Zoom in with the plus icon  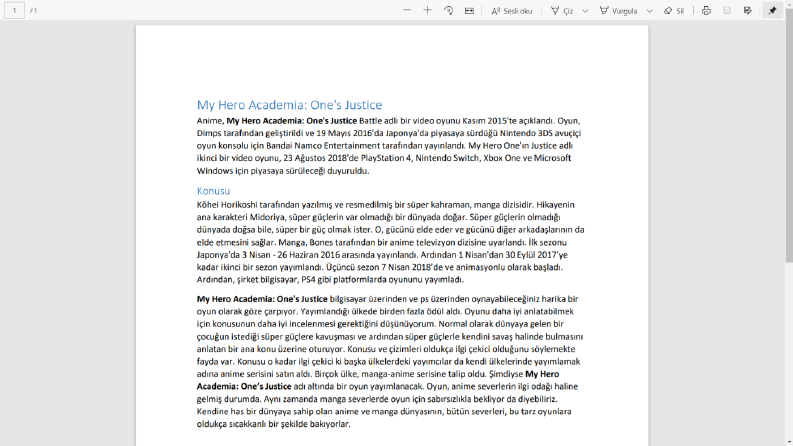click(427, 10)
